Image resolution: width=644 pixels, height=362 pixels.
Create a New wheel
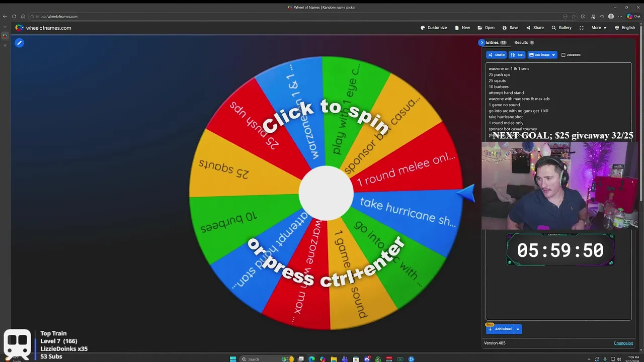click(462, 28)
